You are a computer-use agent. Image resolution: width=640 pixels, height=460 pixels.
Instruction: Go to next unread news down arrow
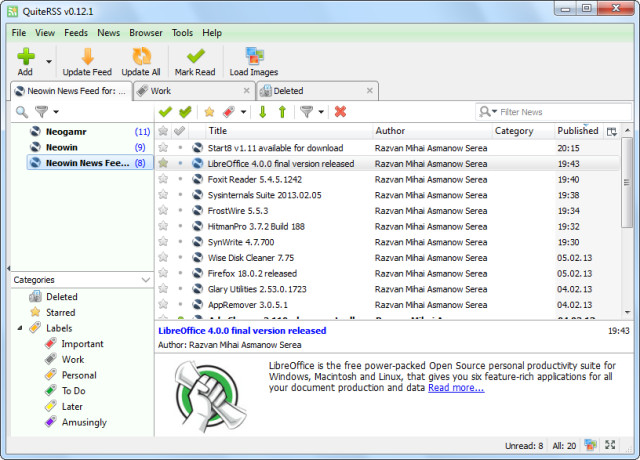[x=263, y=111]
